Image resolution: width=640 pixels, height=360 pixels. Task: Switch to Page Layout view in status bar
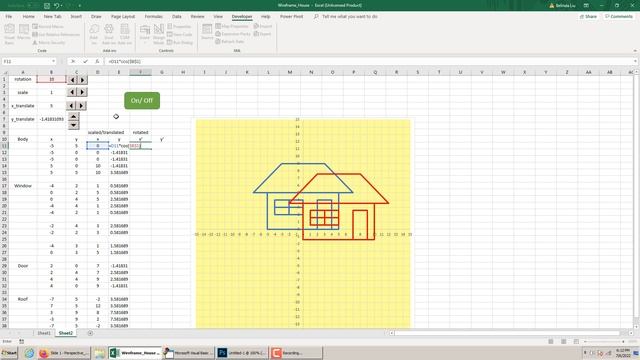click(563, 341)
